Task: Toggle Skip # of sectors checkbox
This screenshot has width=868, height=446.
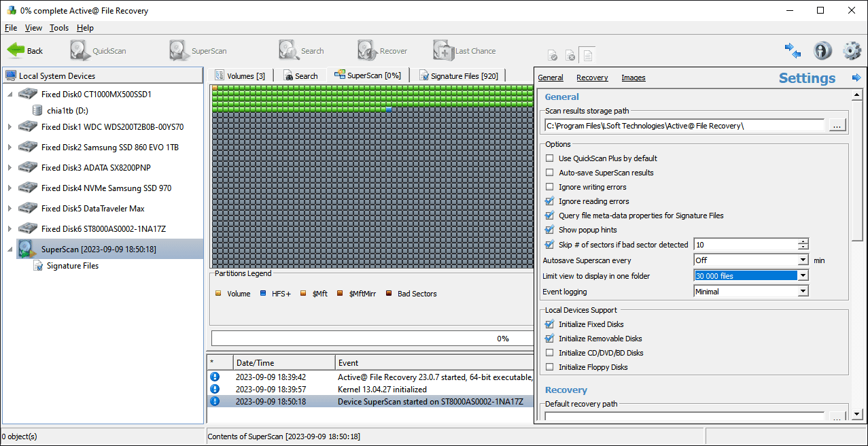Action: pos(550,244)
